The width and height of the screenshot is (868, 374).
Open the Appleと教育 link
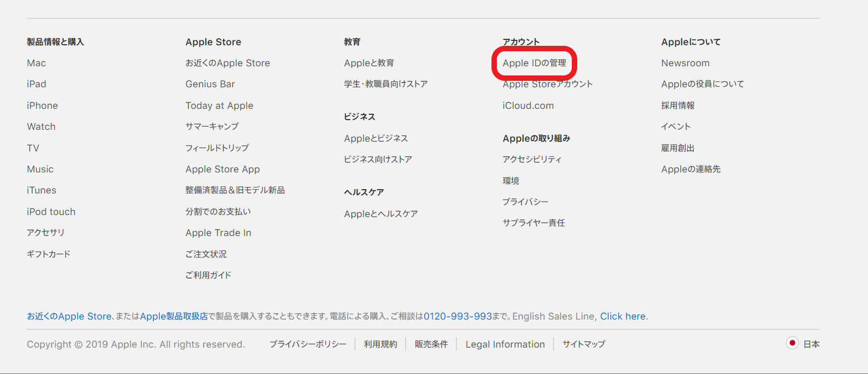[369, 63]
